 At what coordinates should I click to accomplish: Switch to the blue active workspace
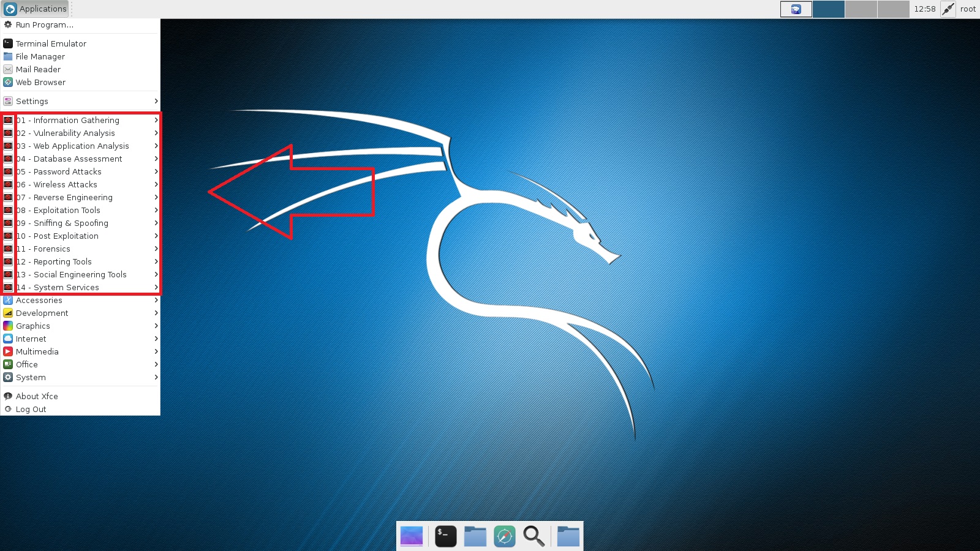[829, 9]
